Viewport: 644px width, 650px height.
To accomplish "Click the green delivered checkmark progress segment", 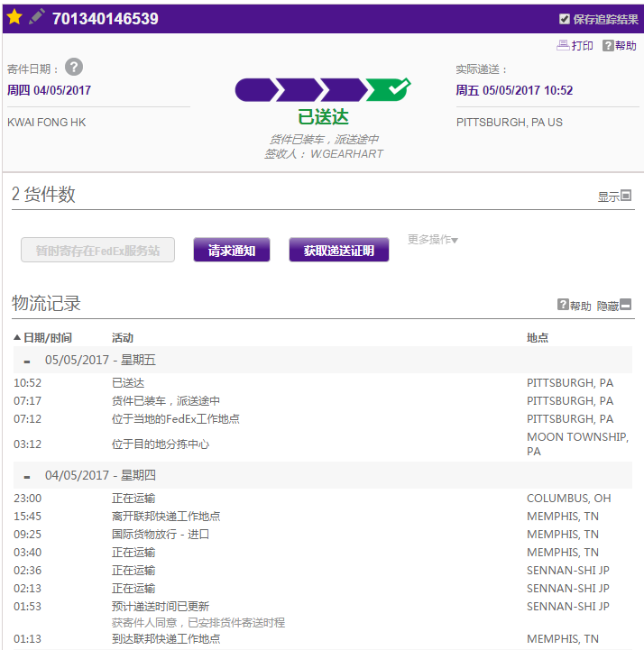I will coord(388,89).
